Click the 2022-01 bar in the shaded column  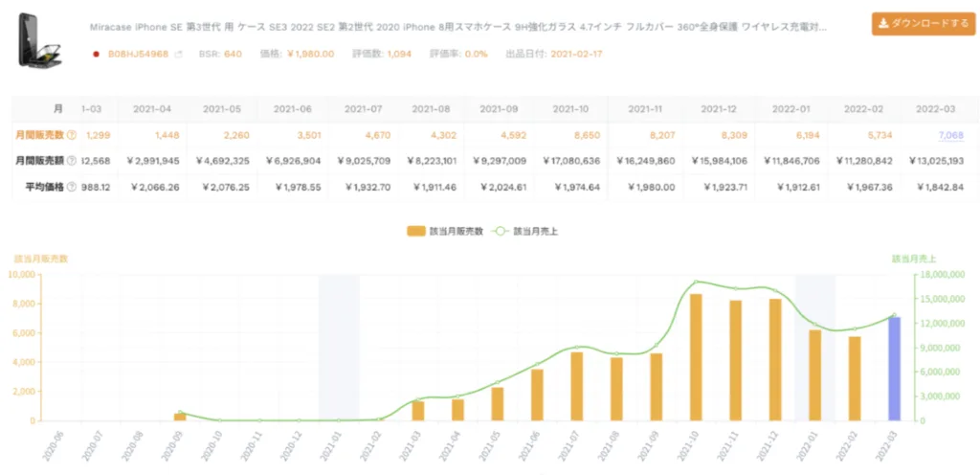[x=815, y=375]
